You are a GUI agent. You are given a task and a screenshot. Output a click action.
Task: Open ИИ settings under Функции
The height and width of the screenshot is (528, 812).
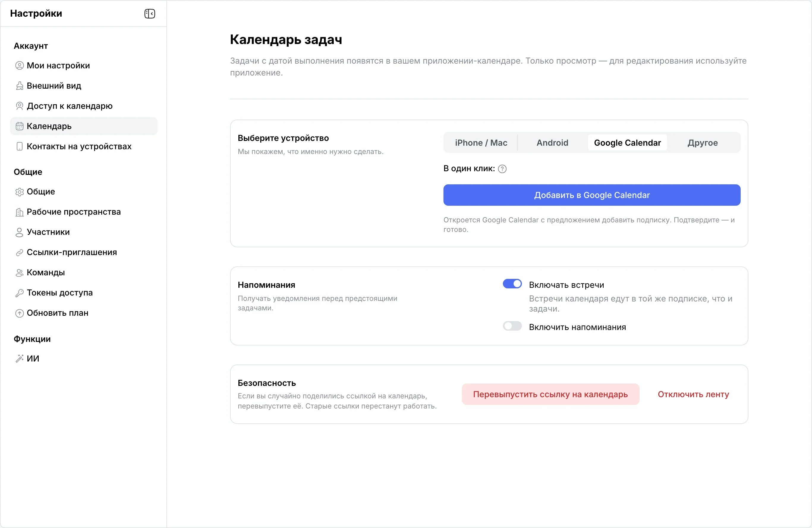[x=84, y=358]
